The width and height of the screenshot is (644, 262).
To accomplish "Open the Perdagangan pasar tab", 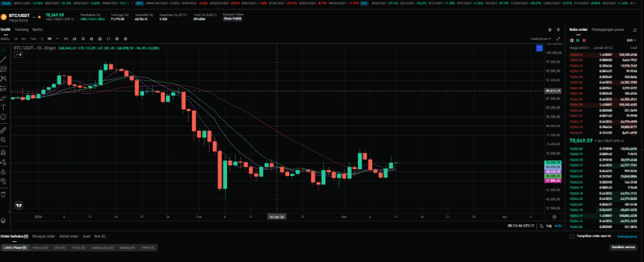I will (607, 30).
